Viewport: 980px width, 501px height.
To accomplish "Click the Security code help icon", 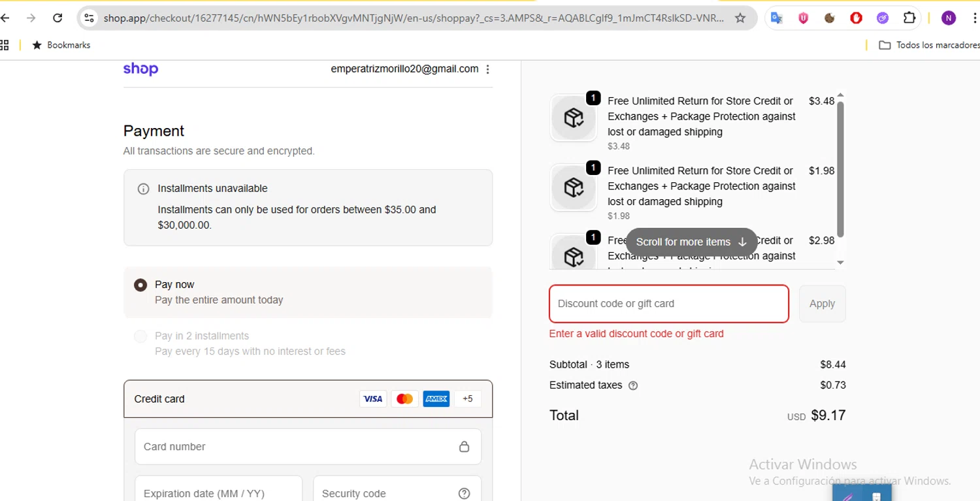I will (464, 494).
